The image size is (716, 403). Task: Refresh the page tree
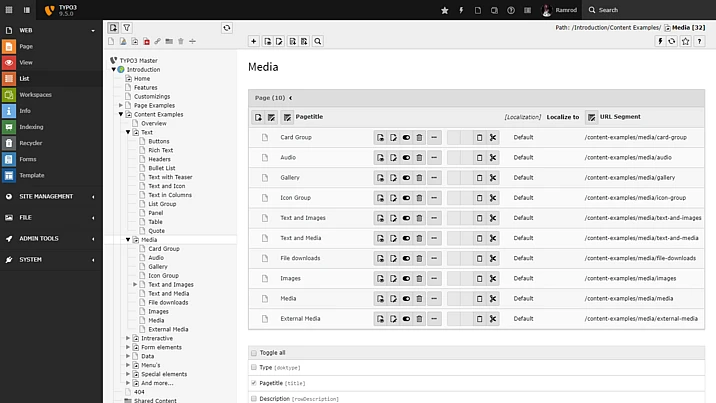point(227,28)
